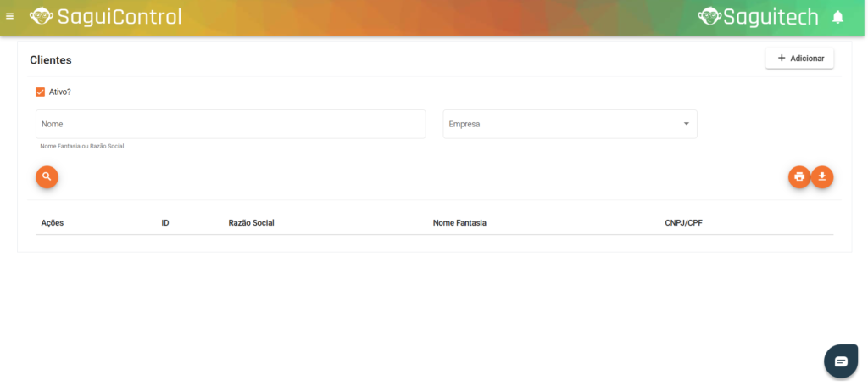This screenshot has height=386, width=868.
Task: Sort by Nome Fantasia column
Action: pyautogui.click(x=459, y=223)
